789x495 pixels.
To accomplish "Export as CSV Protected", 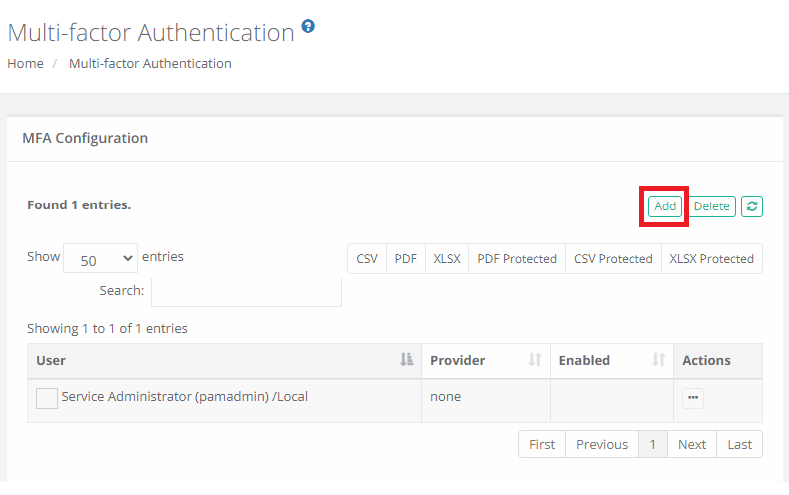I will tap(613, 258).
